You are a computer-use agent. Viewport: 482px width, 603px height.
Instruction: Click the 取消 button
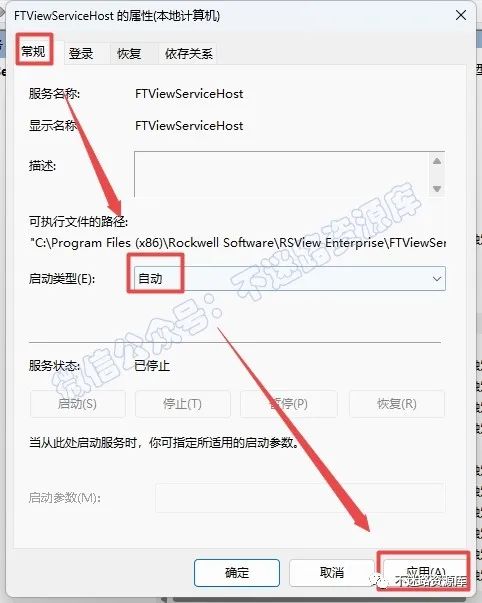click(332, 573)
